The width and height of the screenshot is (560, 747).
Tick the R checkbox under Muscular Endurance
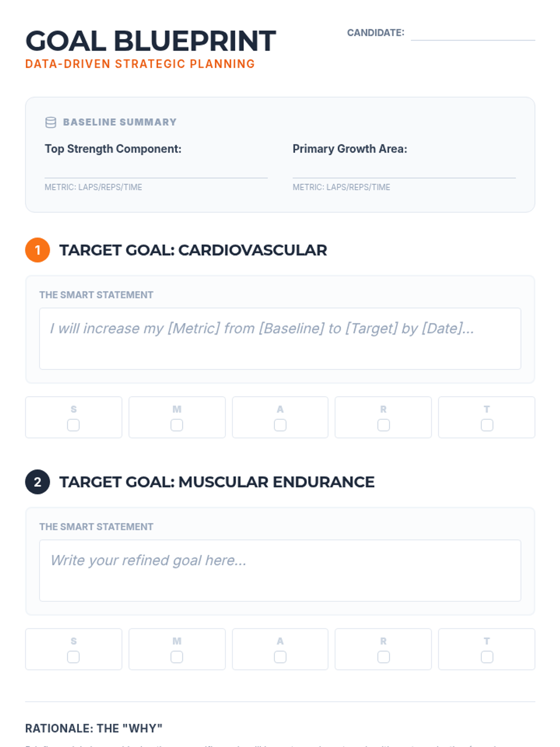(x=384, y=657)
